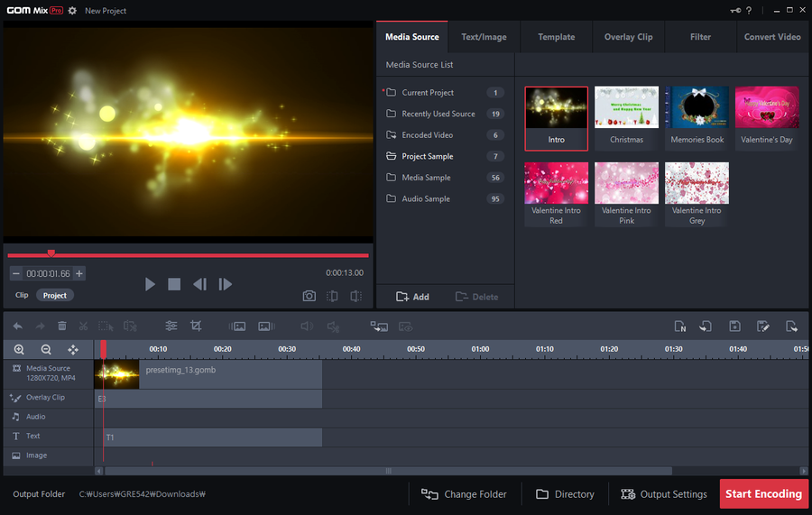
Task: Select Project preview mode
Action: pyautogui.click(x=55, y=295)
